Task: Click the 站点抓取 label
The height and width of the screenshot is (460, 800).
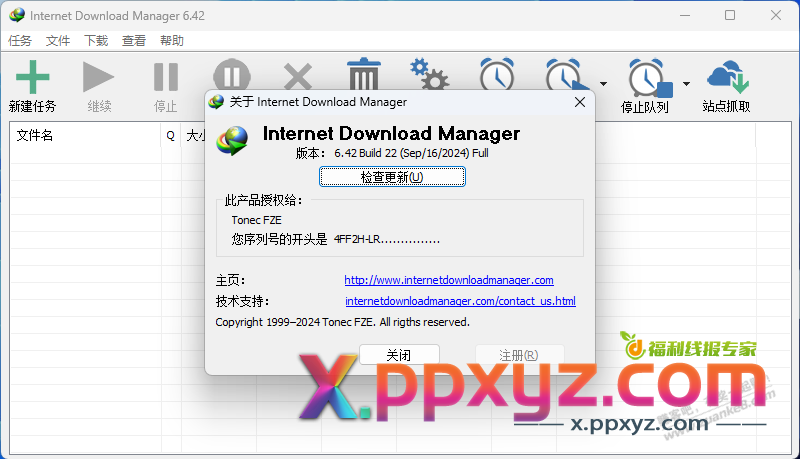Action: 726,106
